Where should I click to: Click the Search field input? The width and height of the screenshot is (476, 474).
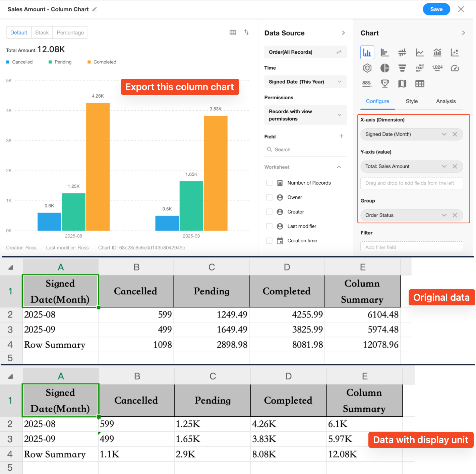(x=305, y=150)
